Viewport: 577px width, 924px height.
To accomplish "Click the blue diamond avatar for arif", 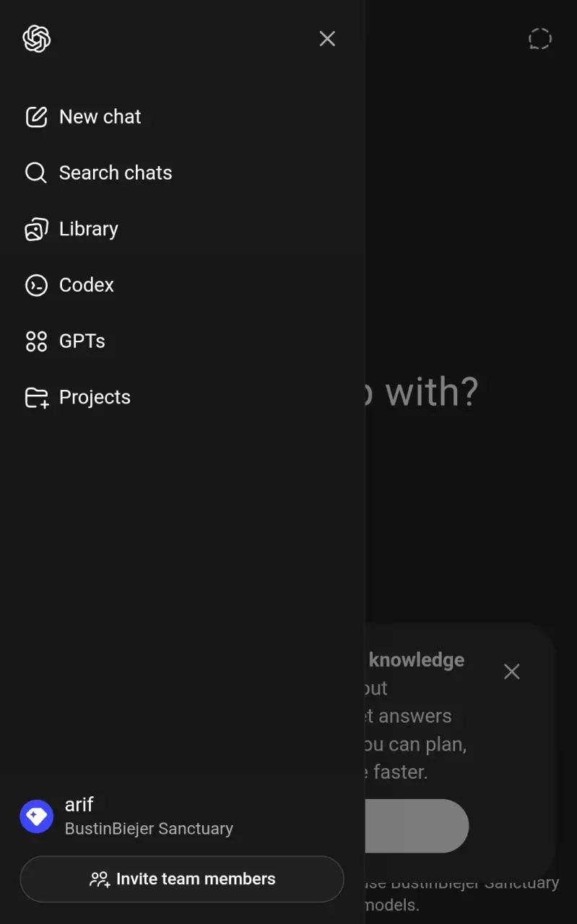I will coord(36,816).
